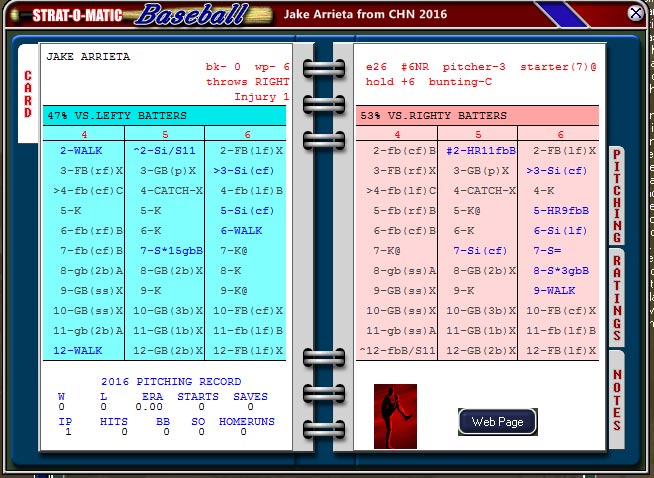Viewport: 654px width, 478px height.
Task: Click '5-HR9fbB' in righty column 6
Action: tap(561, 211)
